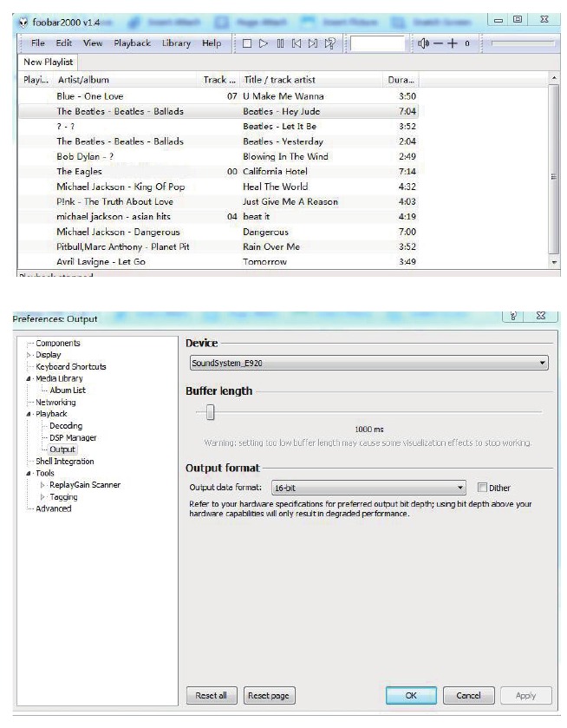Image resolution: width=567 pixels, height=728 pixels.
Task: Start playback with the Play button
Action: tap(264, 43)
